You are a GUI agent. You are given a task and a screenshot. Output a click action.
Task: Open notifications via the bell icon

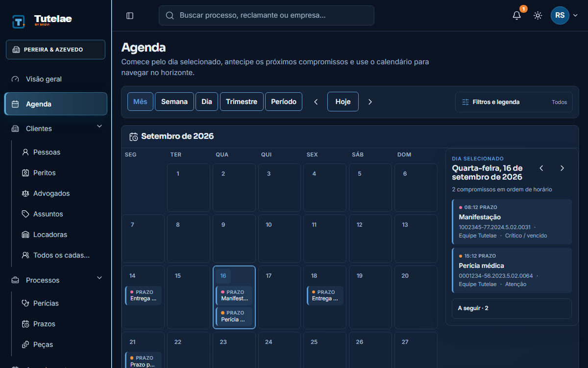tap(516, 16)
